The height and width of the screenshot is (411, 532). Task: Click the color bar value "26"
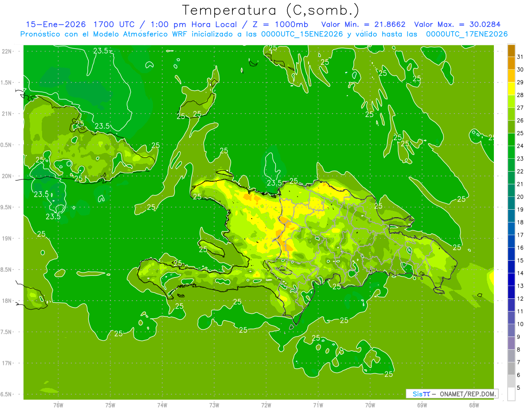520,121
